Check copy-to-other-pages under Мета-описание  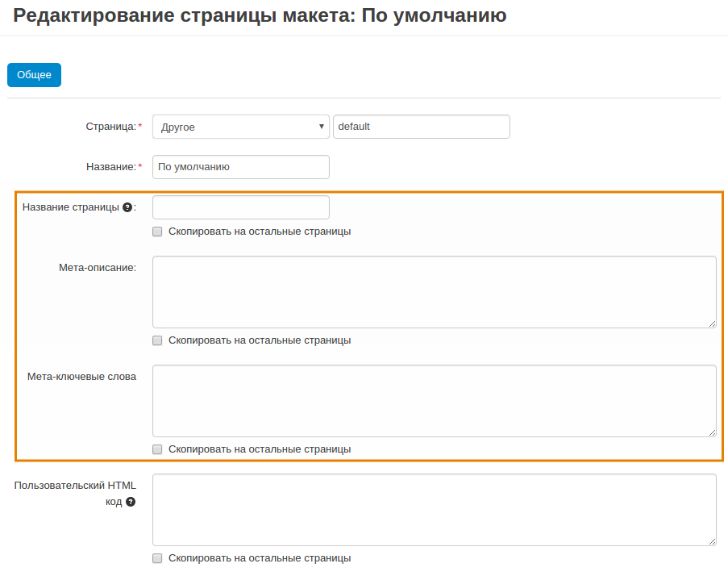[157, 340]
